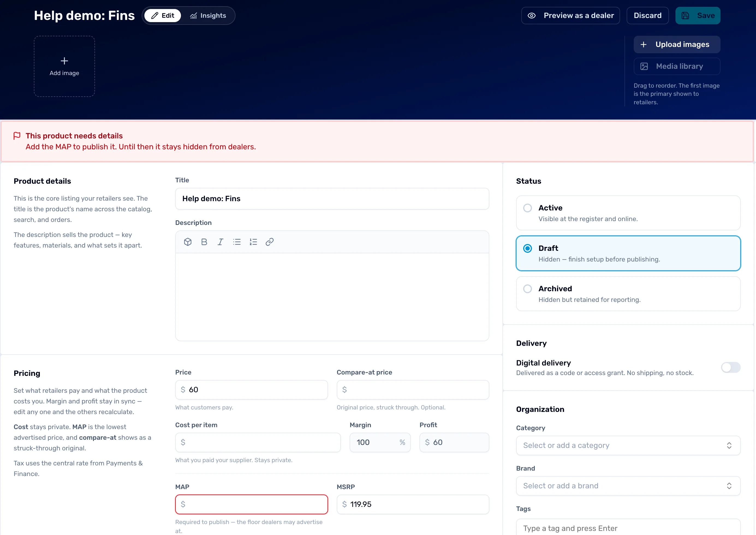Click the Title input field

(x=332, y=199)
